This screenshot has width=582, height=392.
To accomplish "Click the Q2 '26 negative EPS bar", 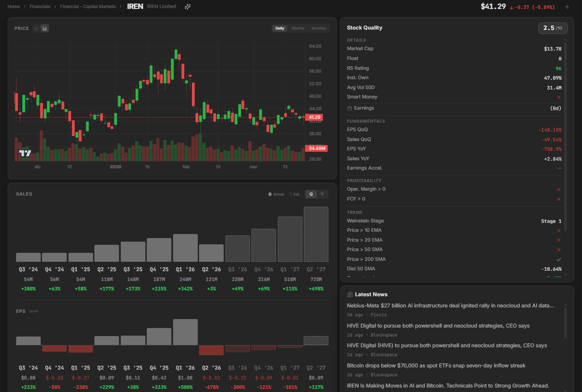I will coord(211,350).
